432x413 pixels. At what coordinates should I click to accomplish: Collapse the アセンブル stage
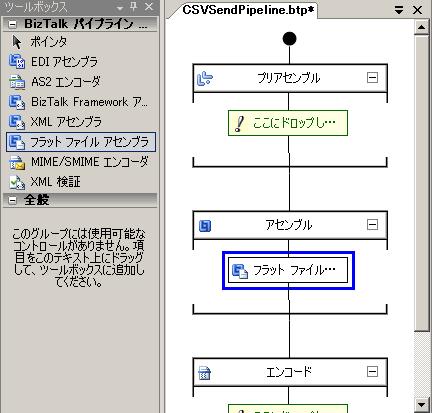coord(372,224)
